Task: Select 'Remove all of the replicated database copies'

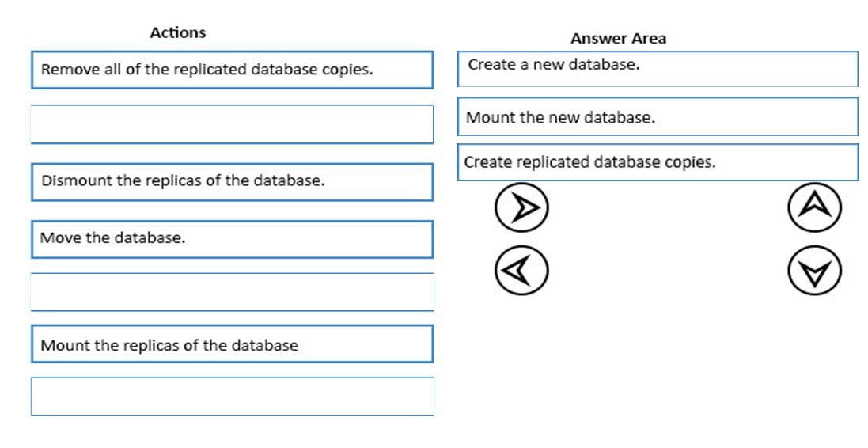Action: pos(232,70)
